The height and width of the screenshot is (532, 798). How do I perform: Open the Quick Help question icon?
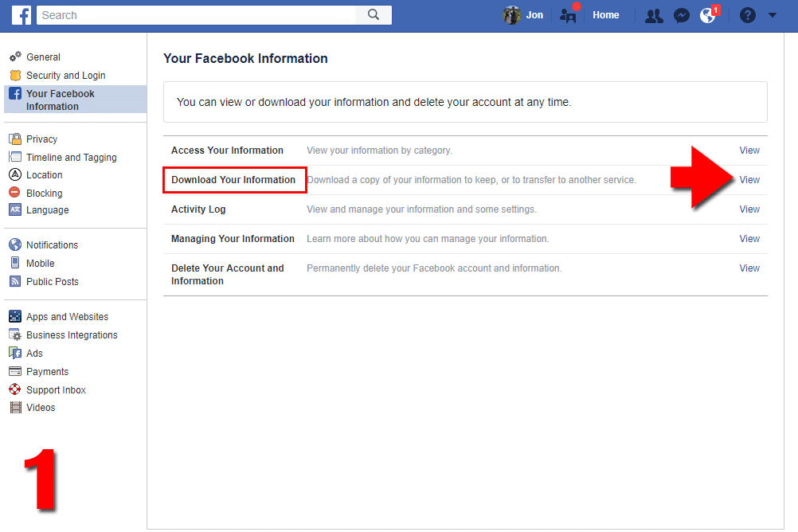click(747, 15)
